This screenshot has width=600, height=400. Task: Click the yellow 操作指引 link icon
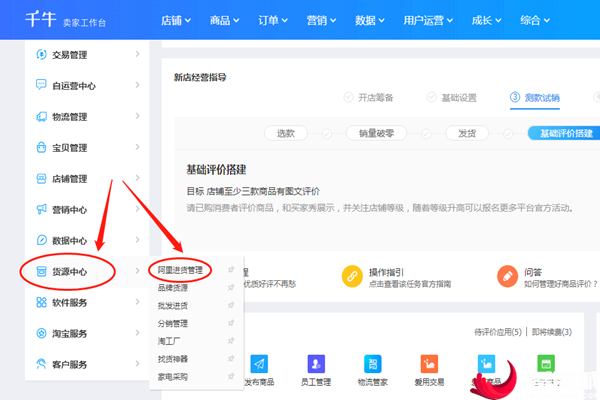[x=352, y=276]
